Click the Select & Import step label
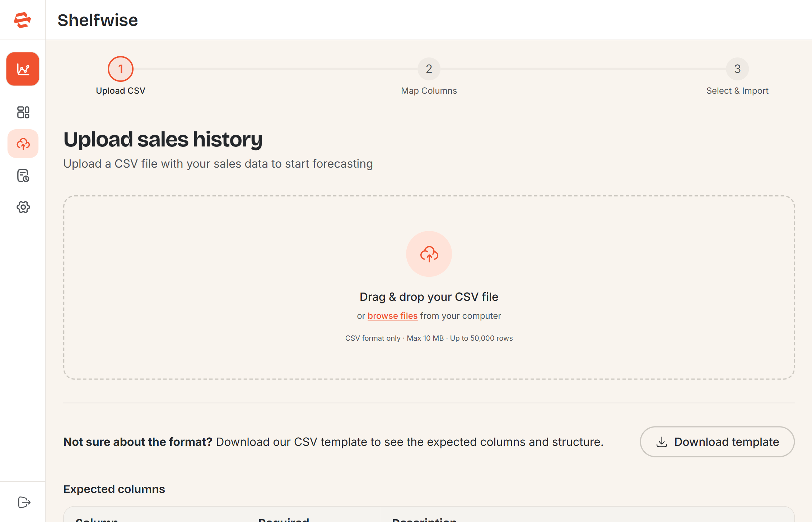Screen dimensions: 812x522 (737, 91)
